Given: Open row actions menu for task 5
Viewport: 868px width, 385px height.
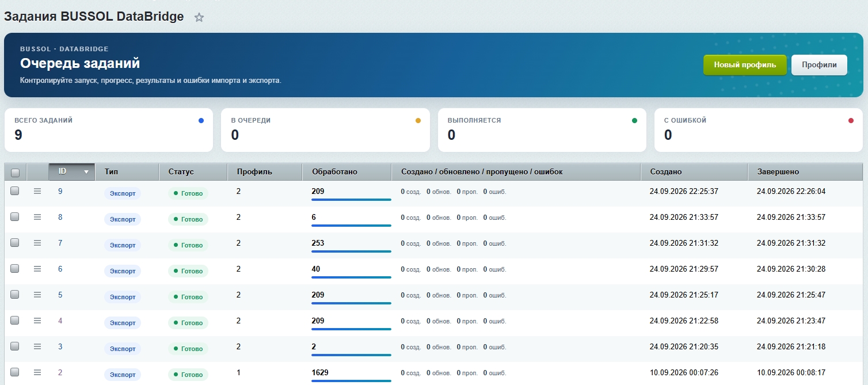Looking at the screenshot, I should click(x=37, y=295).
